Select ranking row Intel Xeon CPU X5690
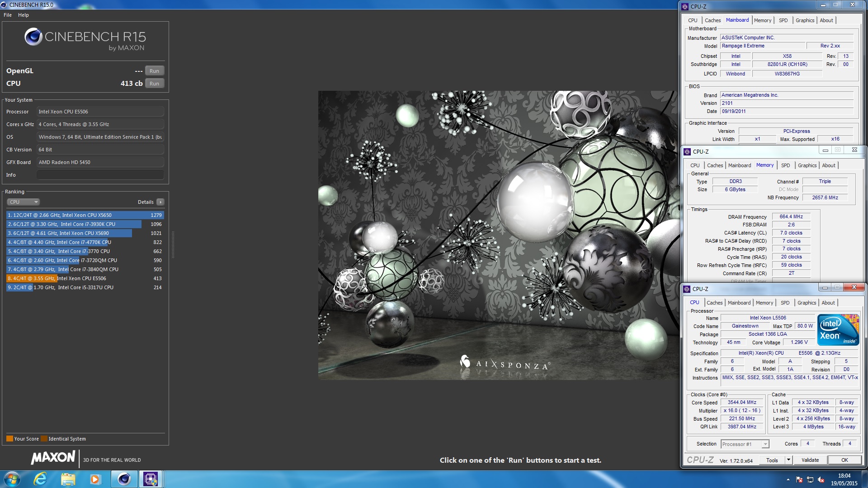Image resolution: width=868 pixels, height=488 pixels. pos(85,233)
